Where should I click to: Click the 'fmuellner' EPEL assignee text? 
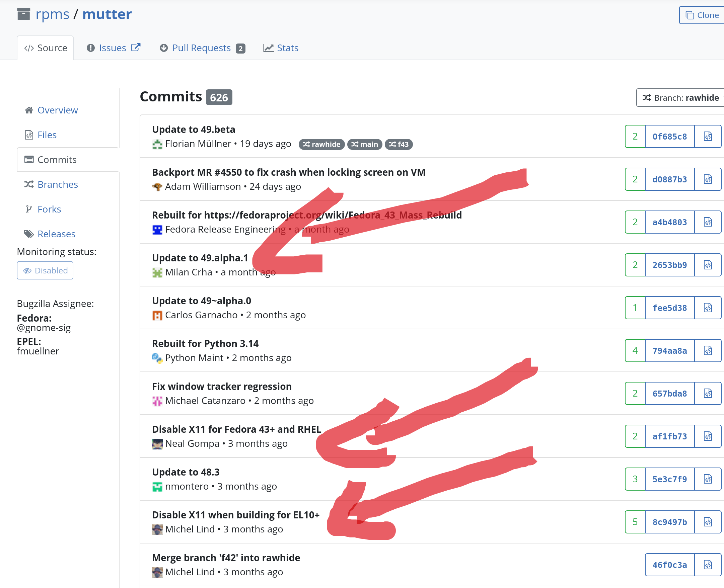(38, 351)
